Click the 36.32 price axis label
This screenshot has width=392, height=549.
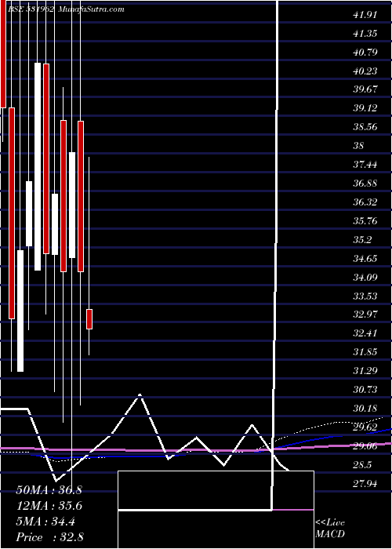[365, 202]
